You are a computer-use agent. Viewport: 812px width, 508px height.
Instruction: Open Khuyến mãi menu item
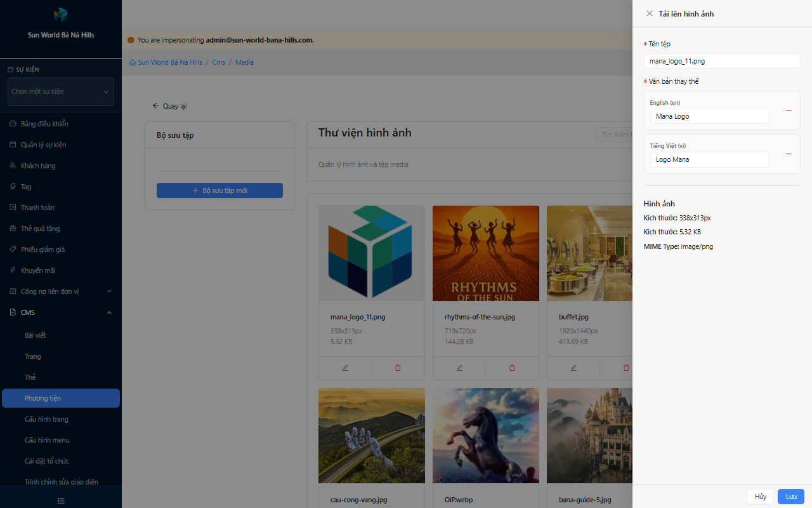[x=61, y=271]
